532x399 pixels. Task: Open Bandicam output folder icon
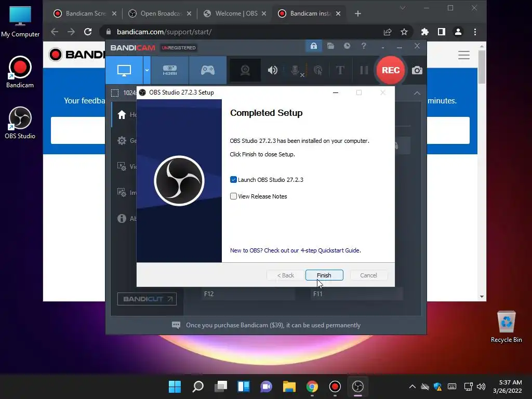(330, 46)
